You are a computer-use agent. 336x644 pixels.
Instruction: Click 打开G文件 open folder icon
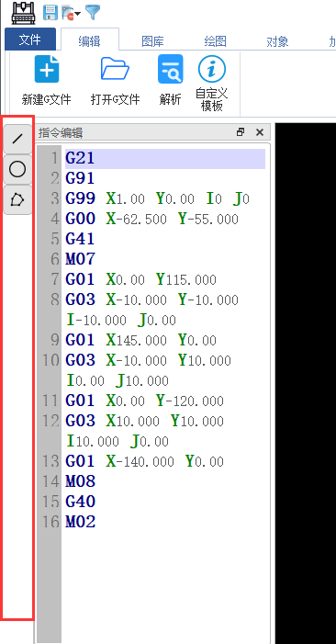[116, 69]
